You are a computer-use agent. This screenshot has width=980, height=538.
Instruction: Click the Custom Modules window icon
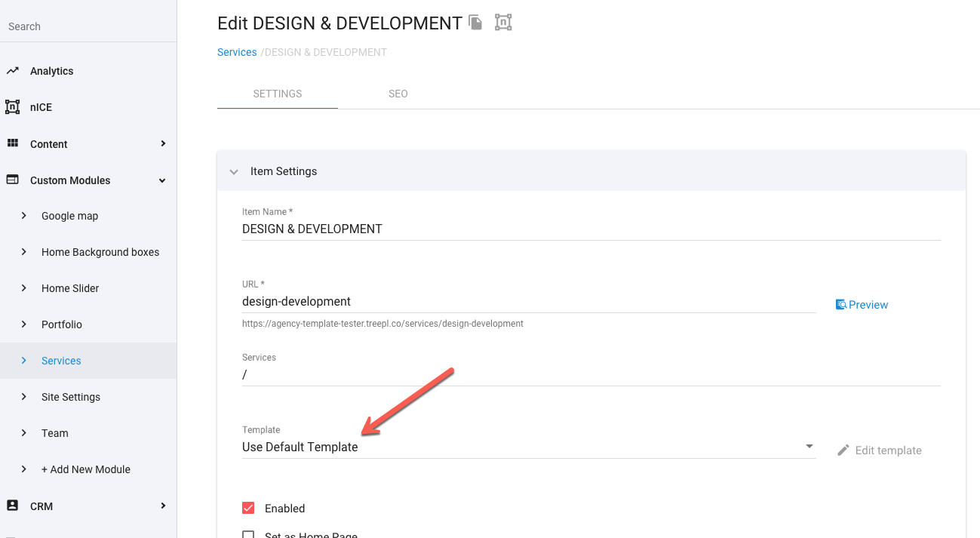tap(12, 180)
